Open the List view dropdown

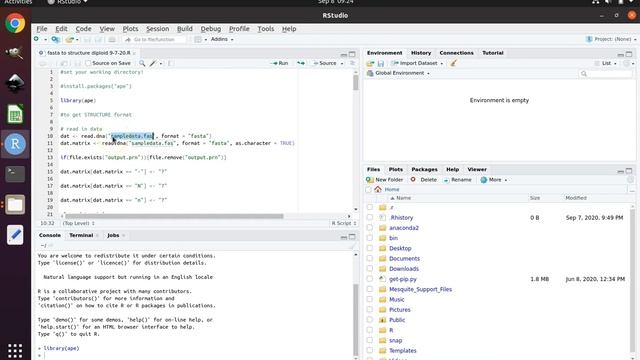(x=605, y=63)
